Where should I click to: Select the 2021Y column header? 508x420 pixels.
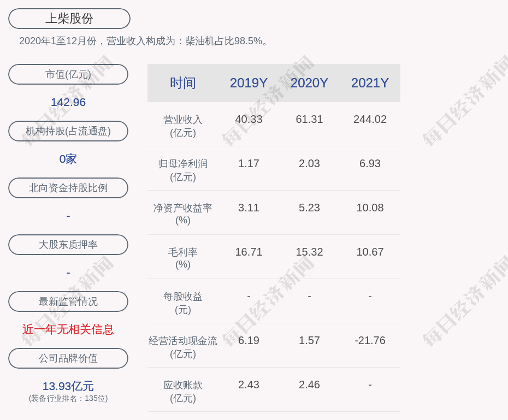[370, 83]
